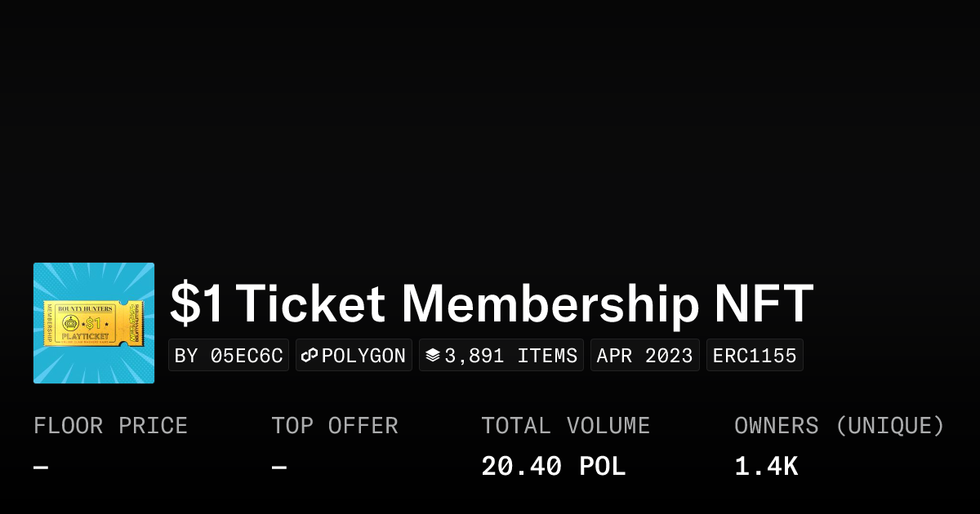Click the dash under Floor Price

pyautogui.click(x=41, y=467)
